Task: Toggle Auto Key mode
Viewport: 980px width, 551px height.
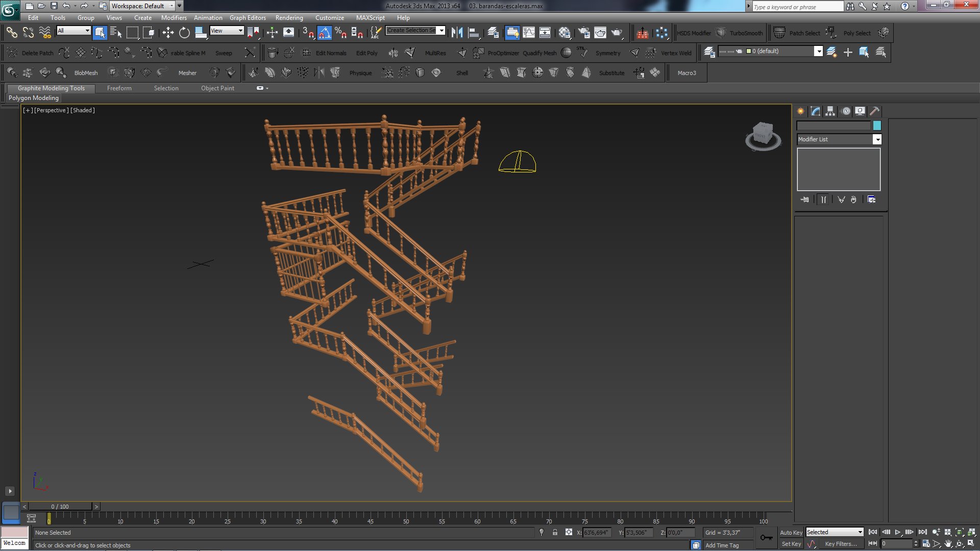Action: point(791,532)
